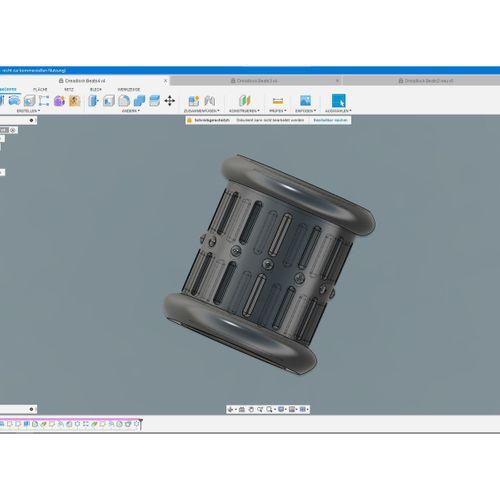The width and height of the screenshot is (500, 500).
Task: Open the Zoom options dropdown arrow
Action: click(x=274, y=410)
